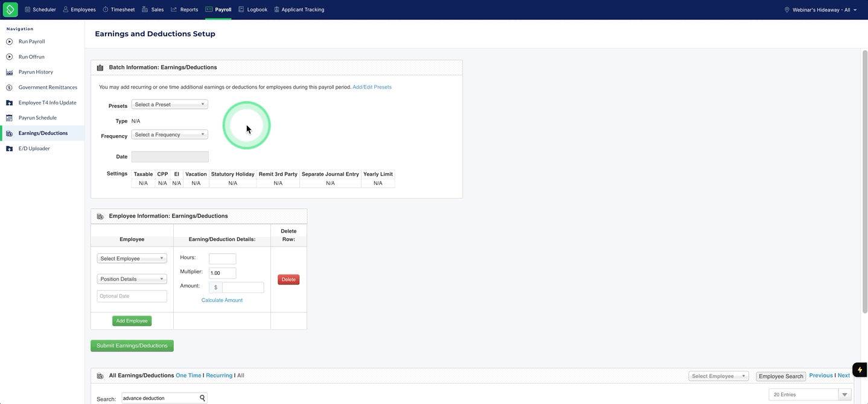Open the Scheduler tab
Viewport: 868px width, 404px height.
pyautogui.click(x=40, y=10)
